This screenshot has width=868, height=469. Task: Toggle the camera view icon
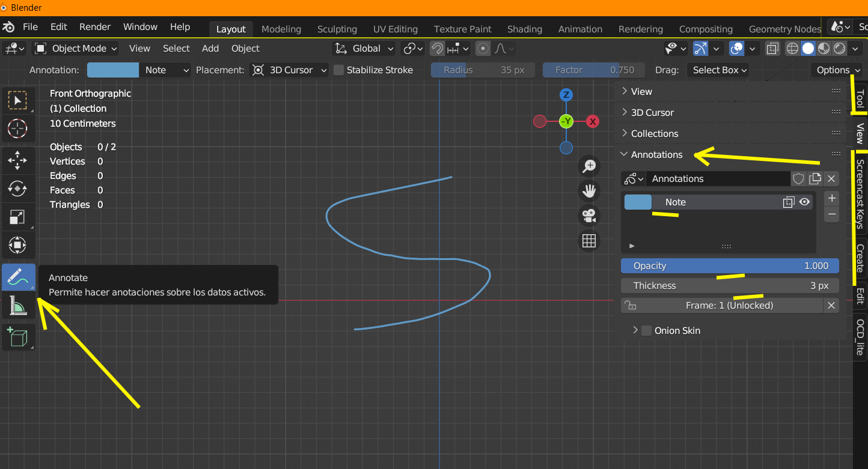[589, 216]
